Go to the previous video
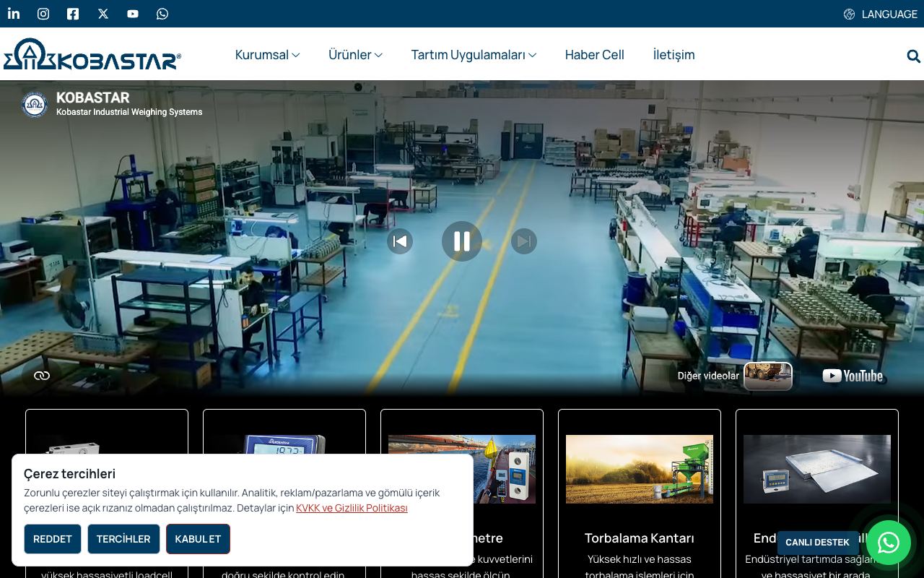This screenshot has width=924, height=578. [x=400, y=241]
